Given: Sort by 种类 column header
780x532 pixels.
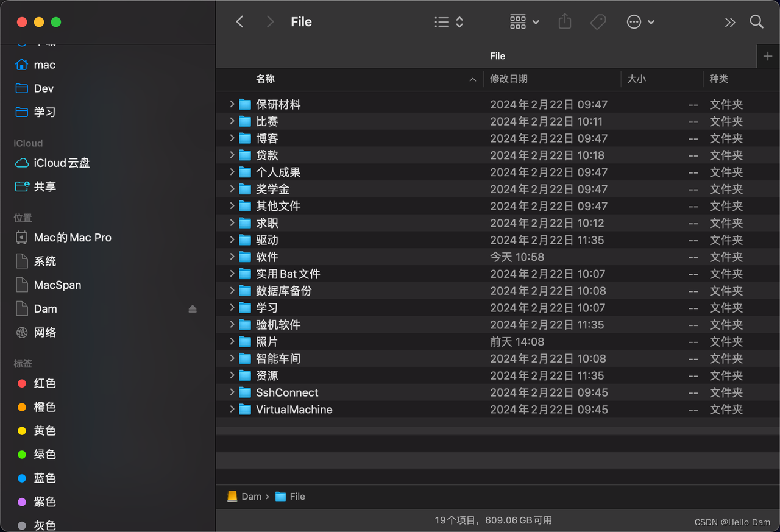Looking at the screenshot, I should [718, 79].
